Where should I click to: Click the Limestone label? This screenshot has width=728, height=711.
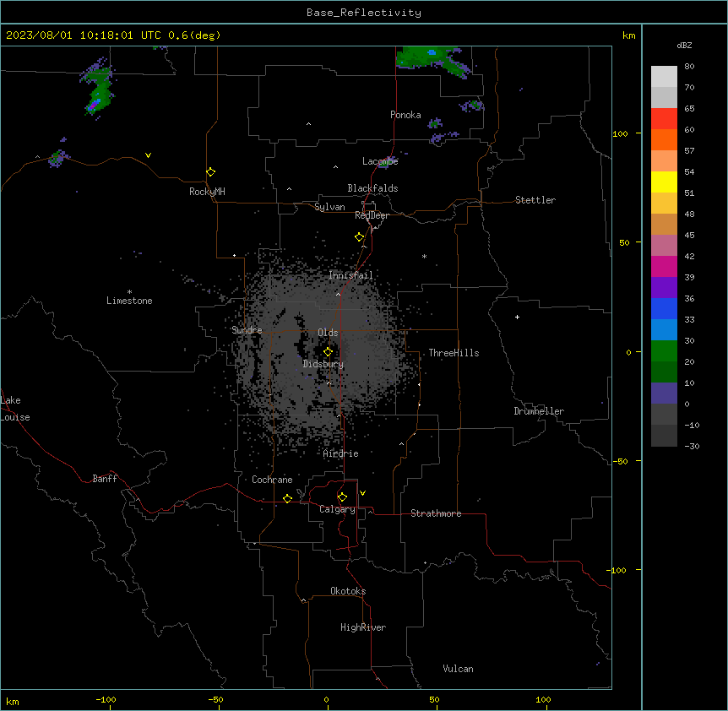tap(129, 301)
